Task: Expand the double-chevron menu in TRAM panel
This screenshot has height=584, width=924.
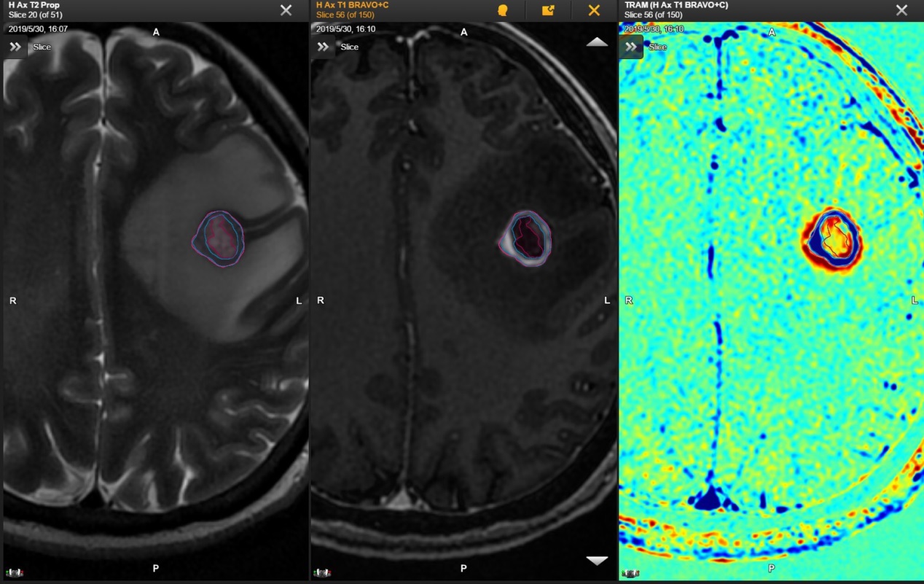Action: (630, 47)
